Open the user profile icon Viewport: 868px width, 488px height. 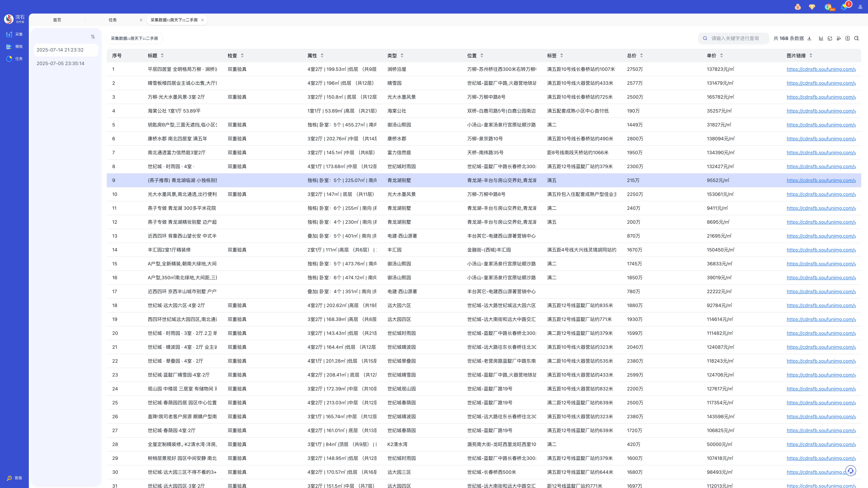[x=860, y=7]
